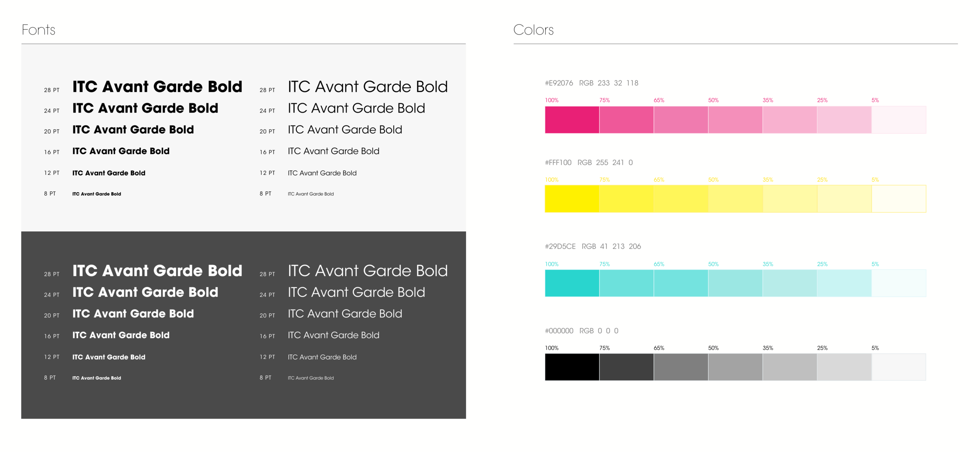Select the 75% pink color swatch
This screenshot has height=452, width=980.
point(626,120)
